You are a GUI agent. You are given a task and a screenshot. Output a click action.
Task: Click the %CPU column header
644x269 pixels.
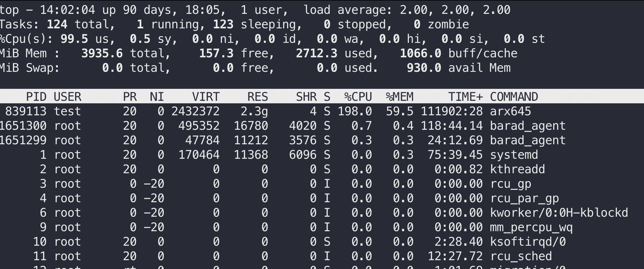(x=358, y=97)
